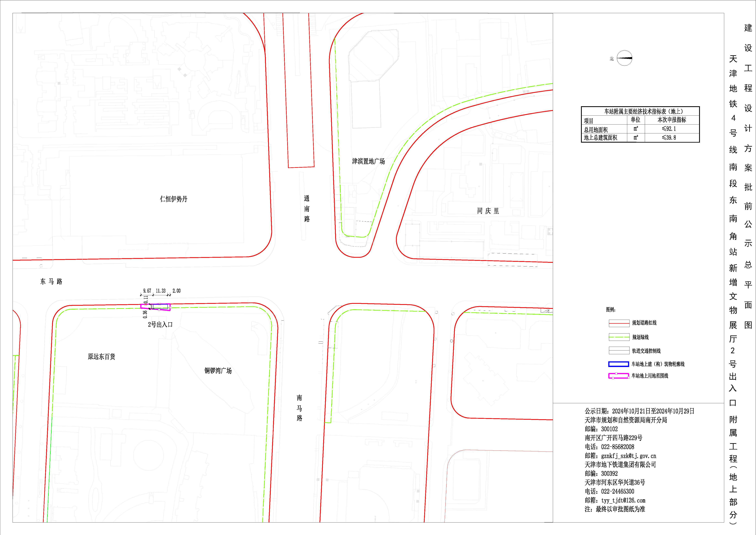Click the red planned road line legend symbol
Viewport: 756px width, 535px height.
(619, 323)
